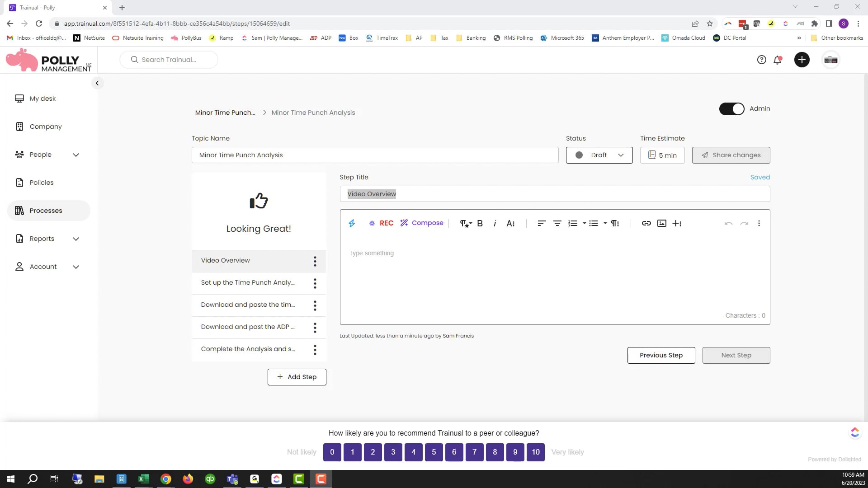Viewport: 868px width, 488px height.
Task: Open the Compose AI writer
Action: (422, 223)
